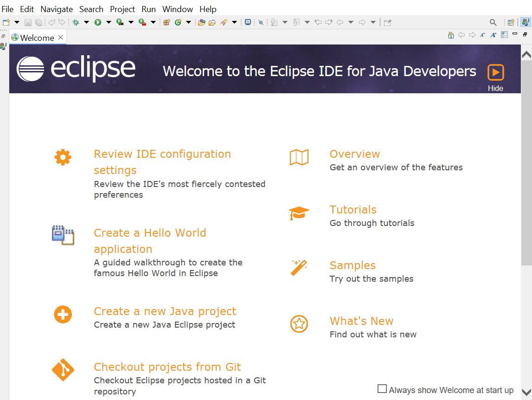Select the Java perspective button
This screenshot has height=400, width=532.
pos(526,22)
